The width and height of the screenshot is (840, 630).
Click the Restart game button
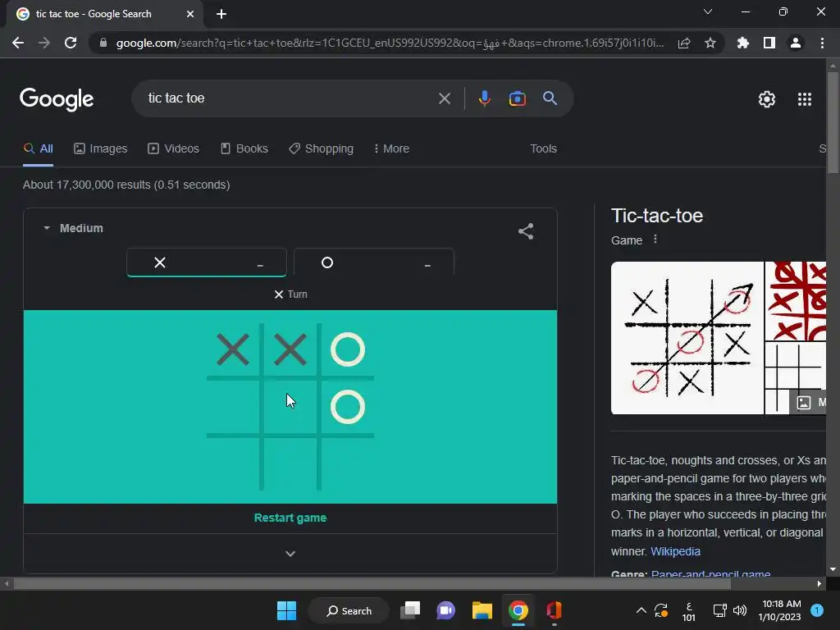(x=290, y=518)
